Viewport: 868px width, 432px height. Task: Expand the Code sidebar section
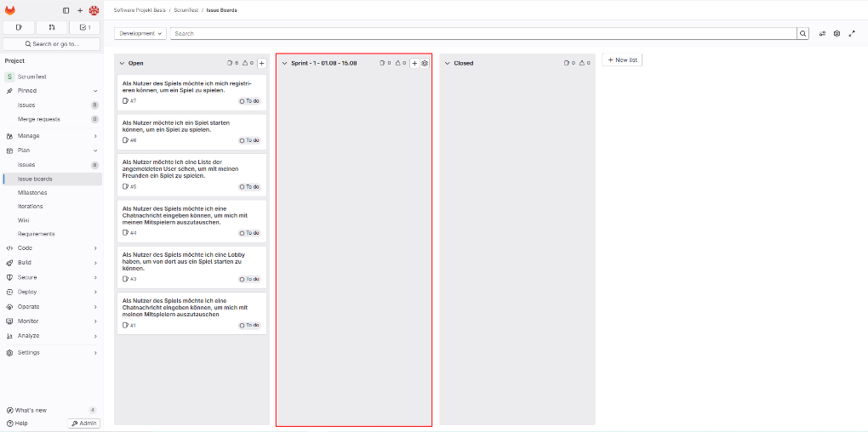[51, 248]
